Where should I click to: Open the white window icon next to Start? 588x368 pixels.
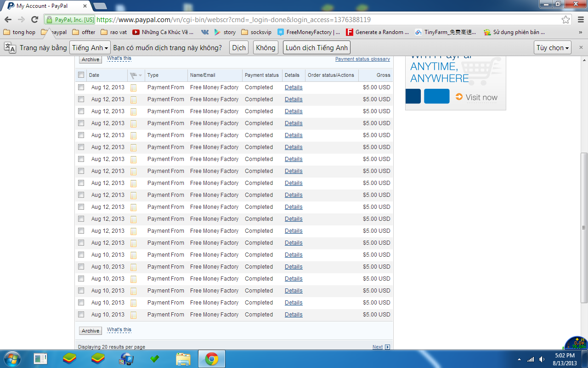click(41, 358)
